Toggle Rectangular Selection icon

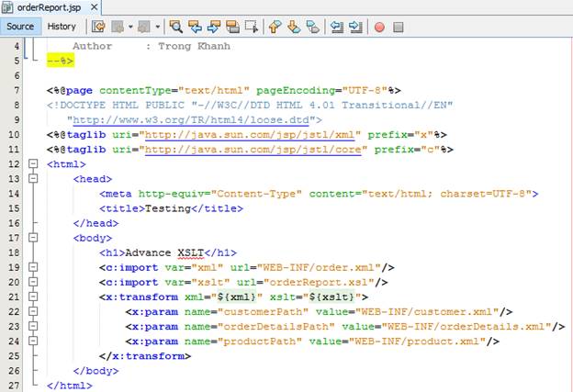coord(252,27)
